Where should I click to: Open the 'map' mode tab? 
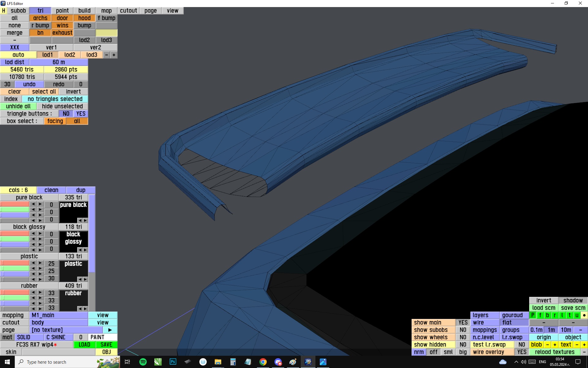[106, 11]
